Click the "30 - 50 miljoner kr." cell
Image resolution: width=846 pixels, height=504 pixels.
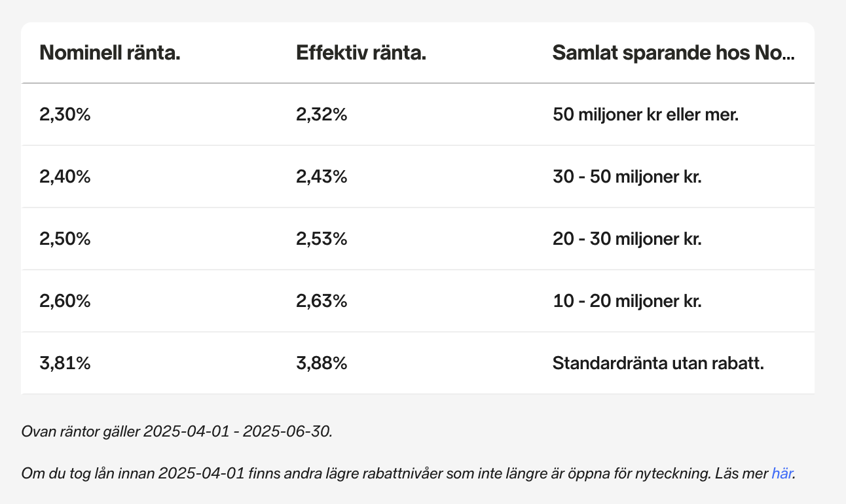[x=627, y=177]
